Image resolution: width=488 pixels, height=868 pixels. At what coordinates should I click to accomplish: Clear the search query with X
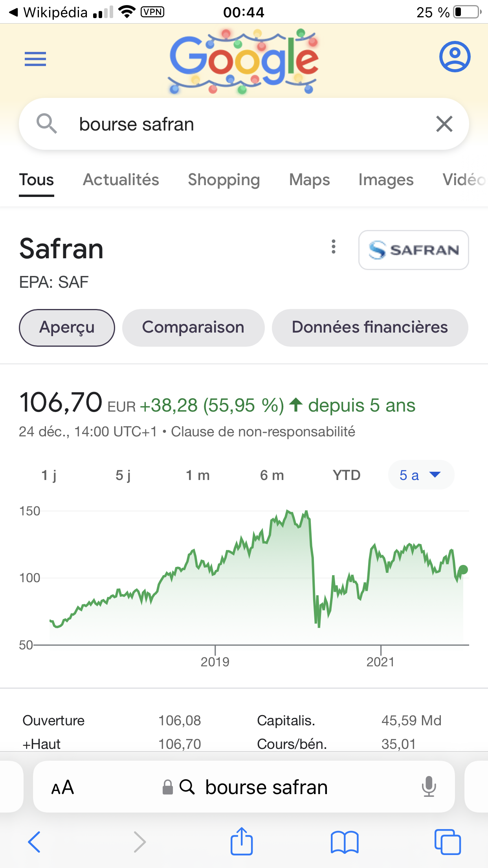click(444, 124)
